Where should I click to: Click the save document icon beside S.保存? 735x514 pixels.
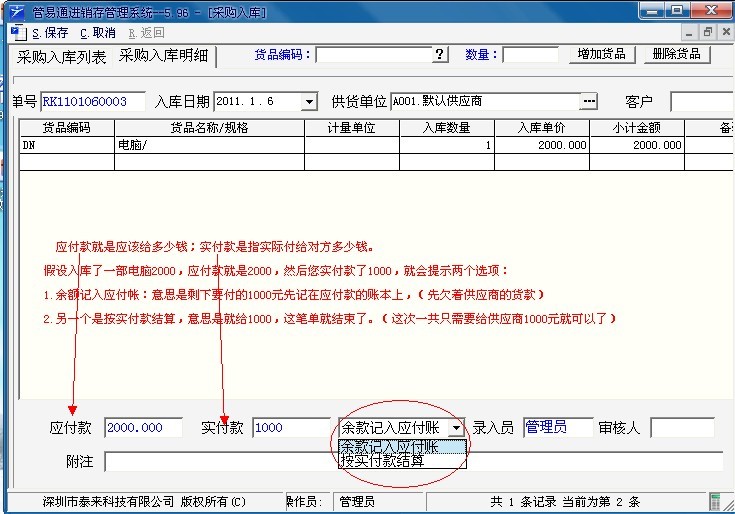click(19, 33)
